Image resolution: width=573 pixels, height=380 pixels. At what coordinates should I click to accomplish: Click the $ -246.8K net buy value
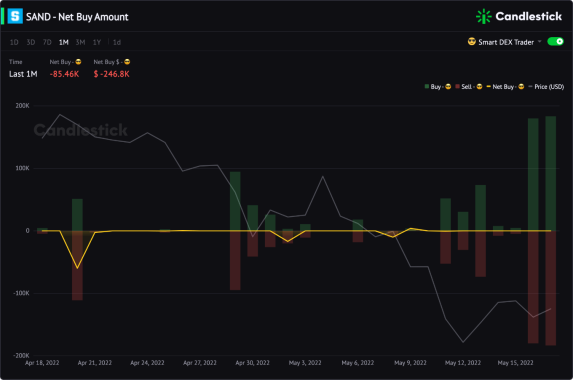111,74
